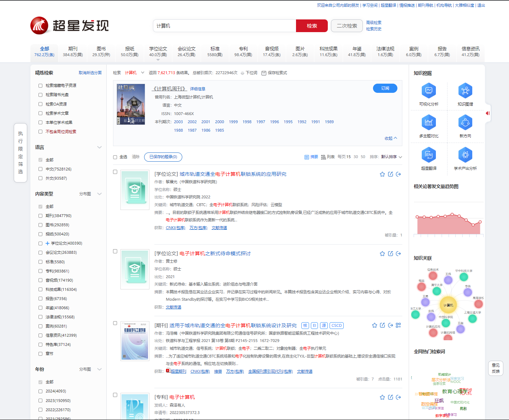Image resolution: width=509 pixels, height=420 pixels.
Task: Click export icon for the 期刊 result
Action: [390, 325]
